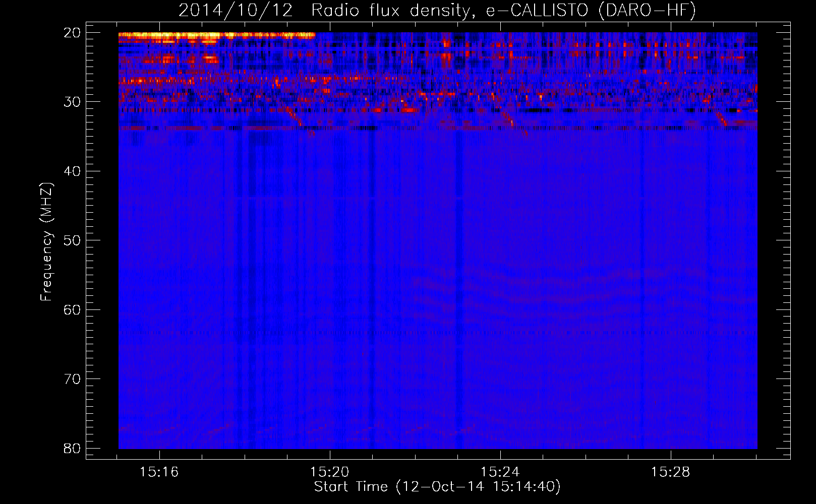The image size is (816, 504).
Task: Click the 50 MHz frequency tick label
Action: click(72, 240)
